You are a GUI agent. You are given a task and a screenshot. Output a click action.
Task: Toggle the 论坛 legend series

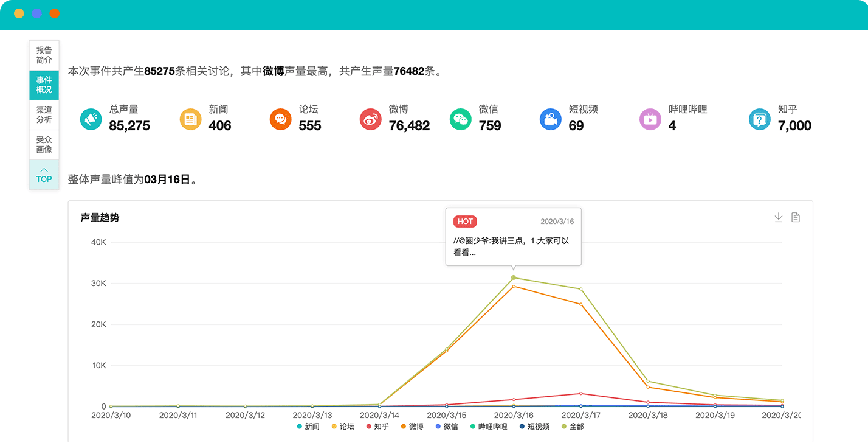click(343, 427)
